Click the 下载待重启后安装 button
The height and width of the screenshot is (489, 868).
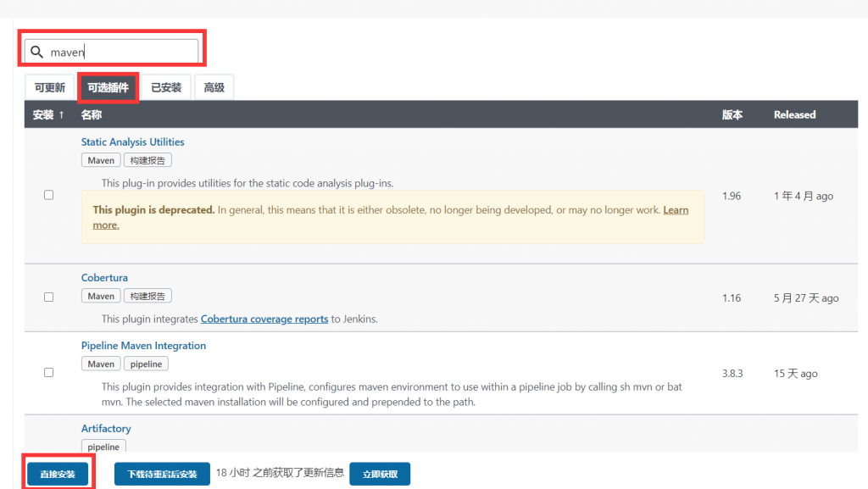click(x=162, y=475)
